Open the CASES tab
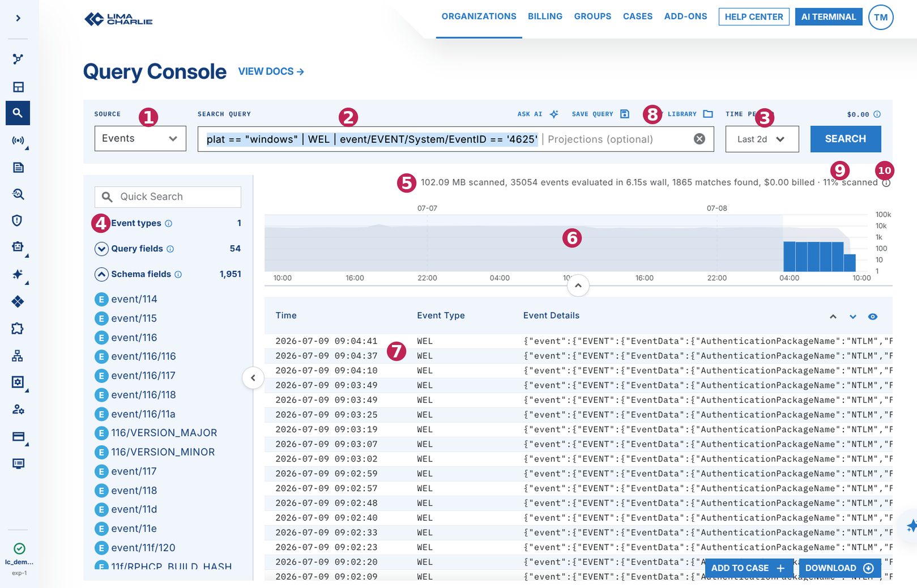The width and height of the screenshot is (917, 588). 638,16
